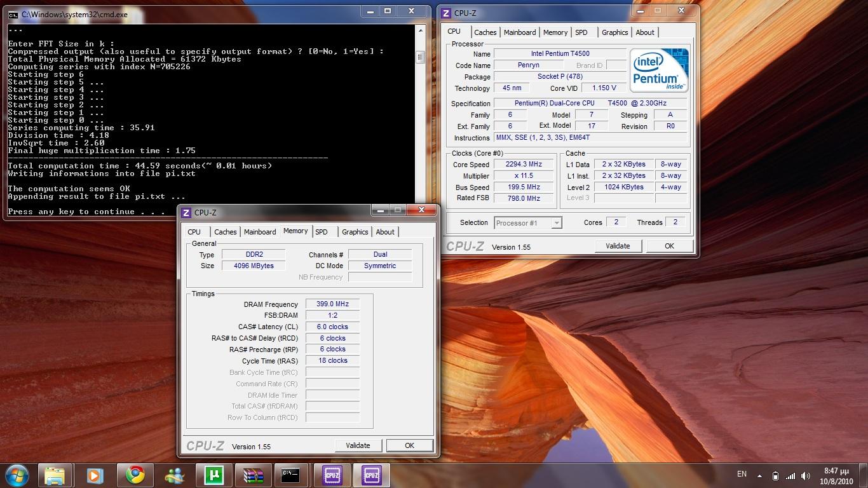Image resolution: width=868 pixels, height=488 pixels.
Task: Open About tab in CPU-Z Memory window
Action: click(385, 232)
